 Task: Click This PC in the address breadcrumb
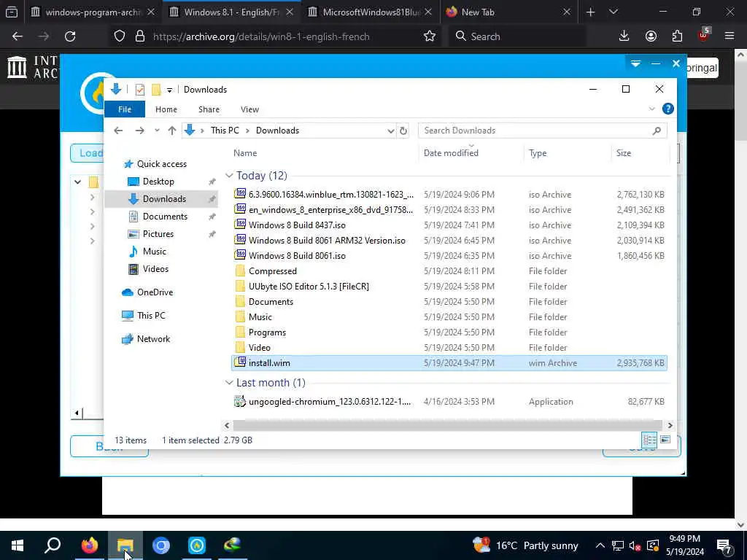[x=225, y=131]
